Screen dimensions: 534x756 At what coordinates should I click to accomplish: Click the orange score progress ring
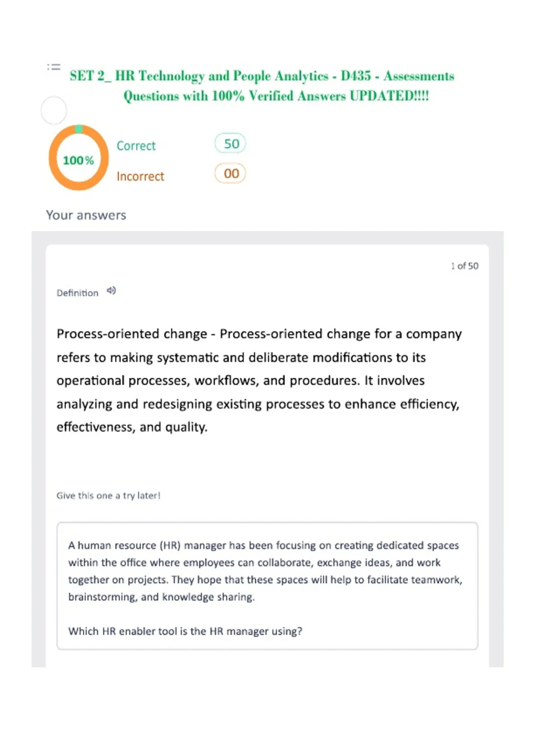[x=78, y=158]
